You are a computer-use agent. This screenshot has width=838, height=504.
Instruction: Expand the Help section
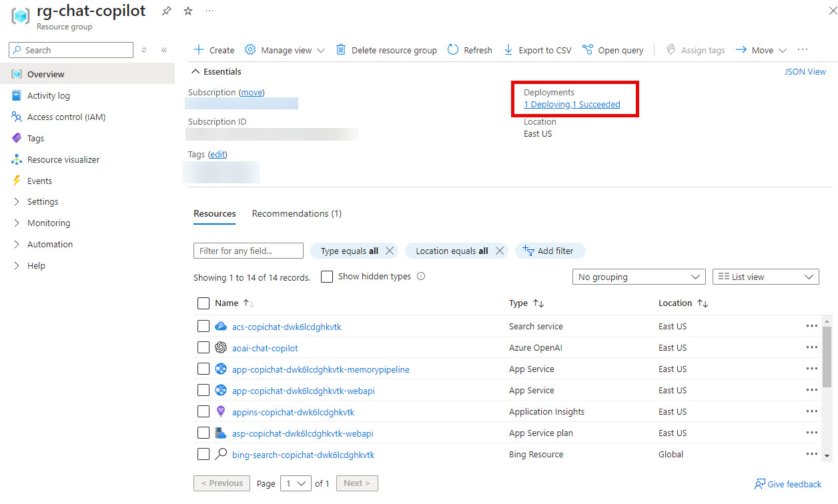pos(36,265)
